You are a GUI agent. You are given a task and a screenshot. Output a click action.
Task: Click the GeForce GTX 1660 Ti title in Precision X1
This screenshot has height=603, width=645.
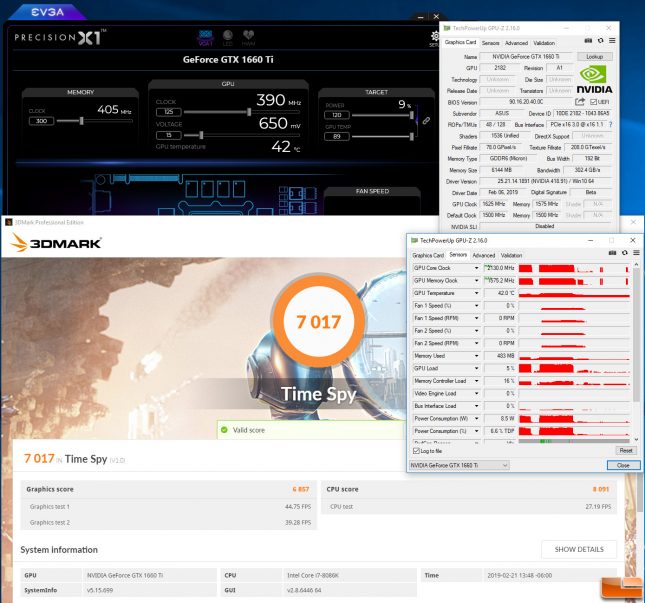pyautogui.click(x=228, y=60)
